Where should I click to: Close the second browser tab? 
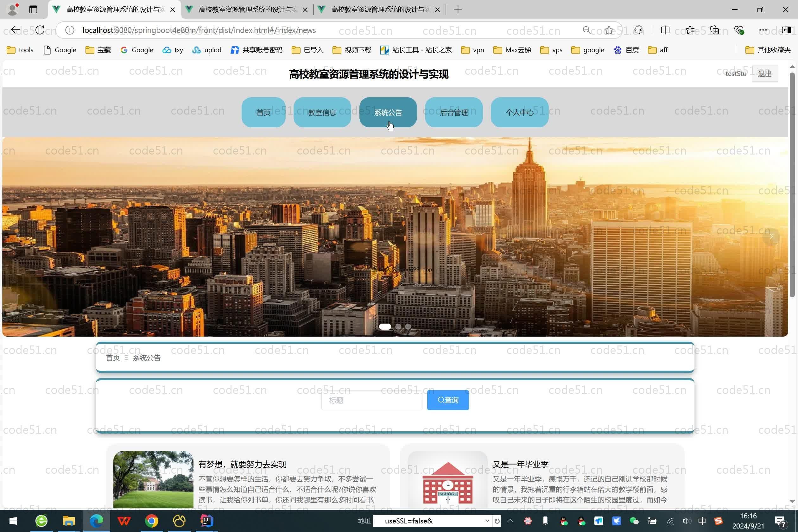[x=305, y=10]
